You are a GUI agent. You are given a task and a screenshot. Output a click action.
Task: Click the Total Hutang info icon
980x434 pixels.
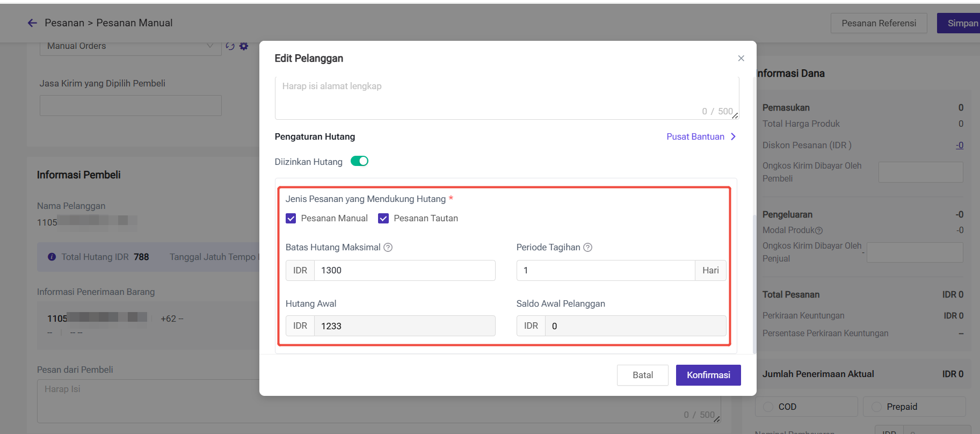[x=52, y=257]
